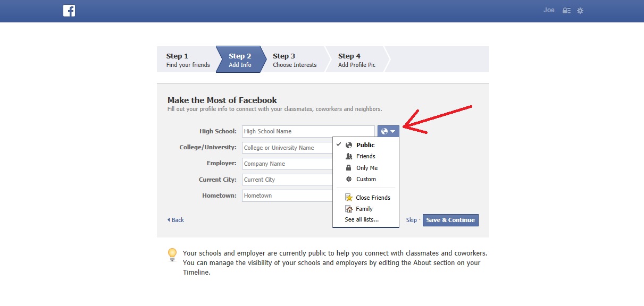Select the Close Friends list
Image resolution: width=644 pixels, height=306 pixels.
[x=366, y=198]
